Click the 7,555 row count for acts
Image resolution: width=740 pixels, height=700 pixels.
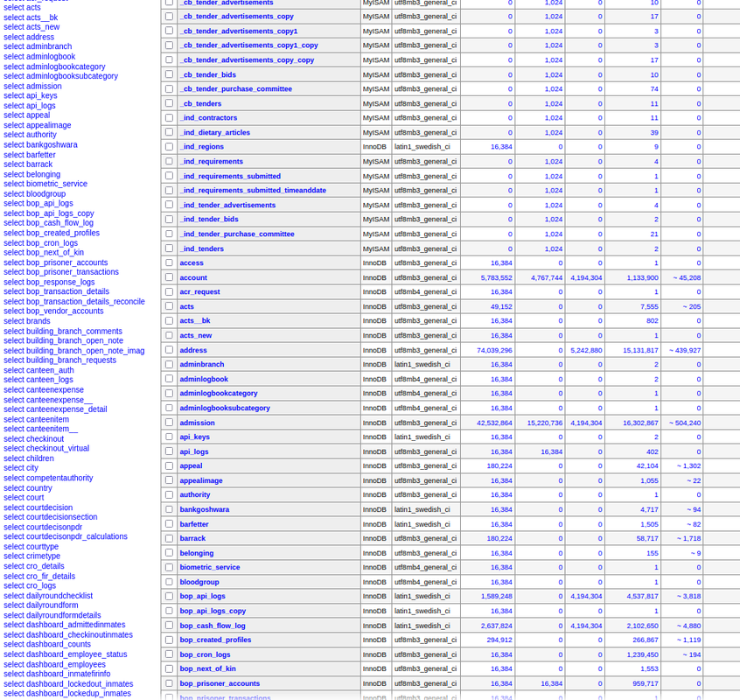[649, 307]
